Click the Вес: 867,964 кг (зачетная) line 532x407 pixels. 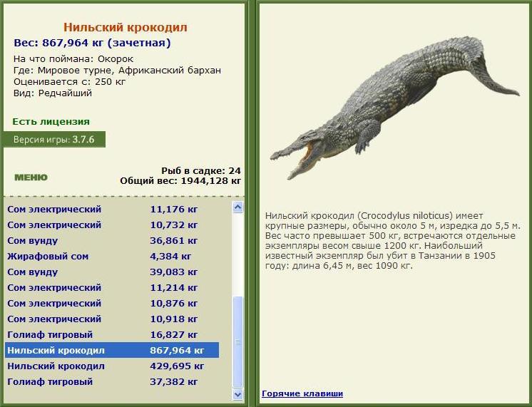coord(92,43)
